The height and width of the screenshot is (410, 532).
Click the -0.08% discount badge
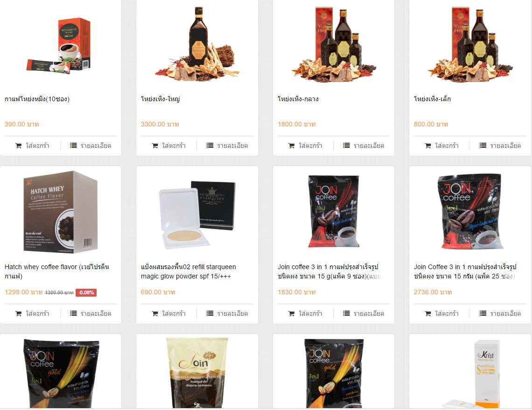point(86,292)
